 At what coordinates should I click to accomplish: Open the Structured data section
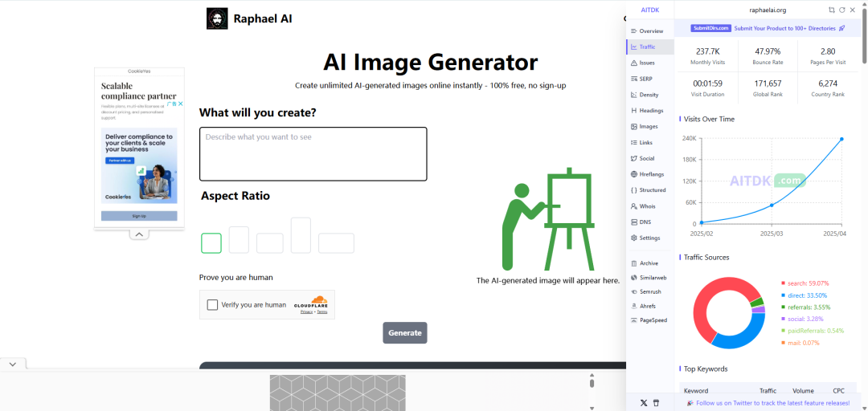pos(650,190)
